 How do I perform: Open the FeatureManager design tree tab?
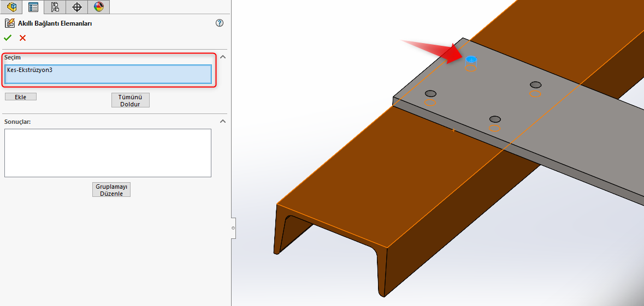point(11,7)
